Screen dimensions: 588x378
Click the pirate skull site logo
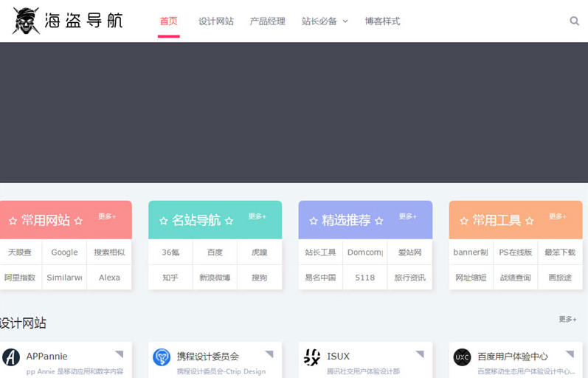26,21
